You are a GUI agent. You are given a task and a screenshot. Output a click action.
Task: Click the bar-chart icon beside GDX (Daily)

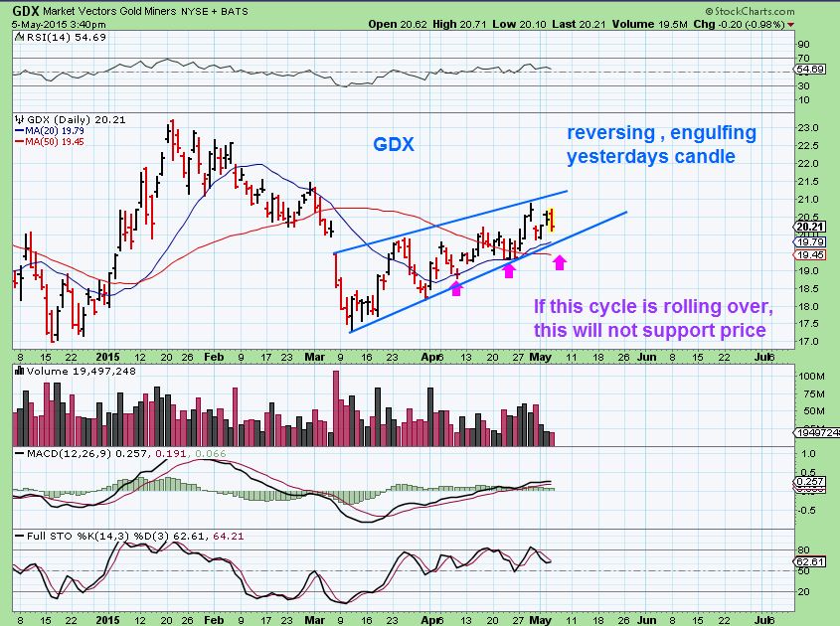[20, 119]
